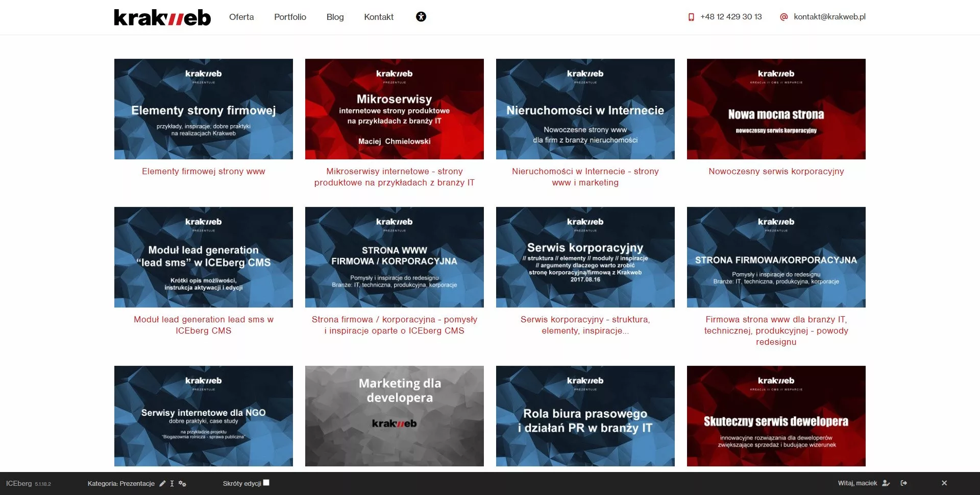Click 'STRONA WWW FIRMOWA / KORPORACYJNA' thumbnail
The width and height of the screenshot is (980, 495).
395,257
